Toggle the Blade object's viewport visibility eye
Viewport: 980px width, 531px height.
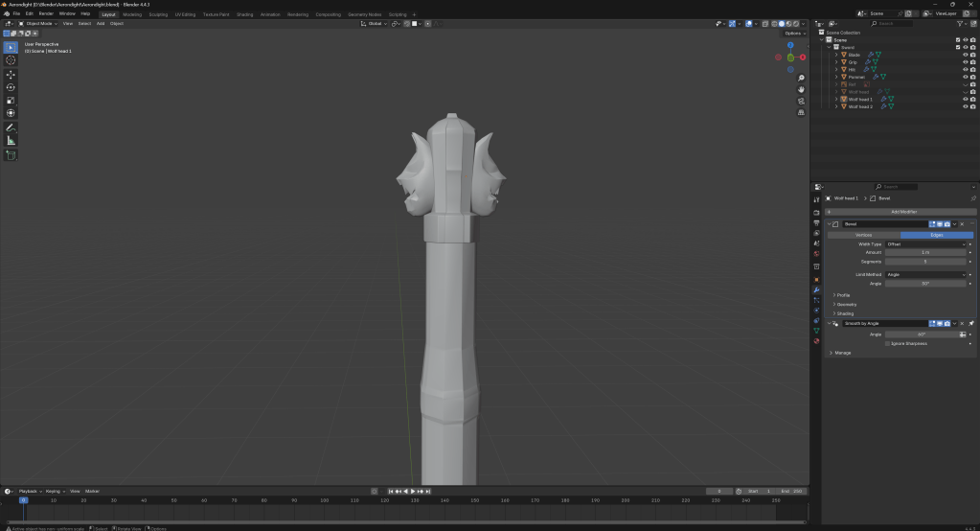tap(965, 55)
